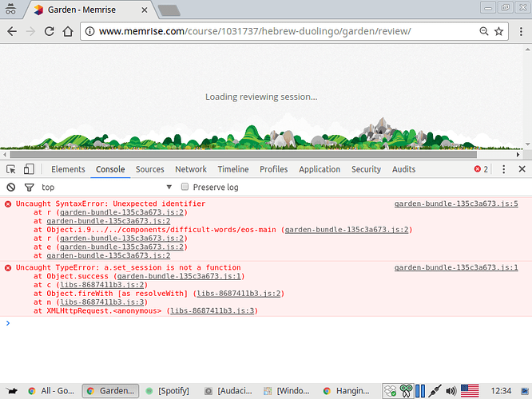Close the DevTools panel
Screen dimensions: 532x399
522,169
